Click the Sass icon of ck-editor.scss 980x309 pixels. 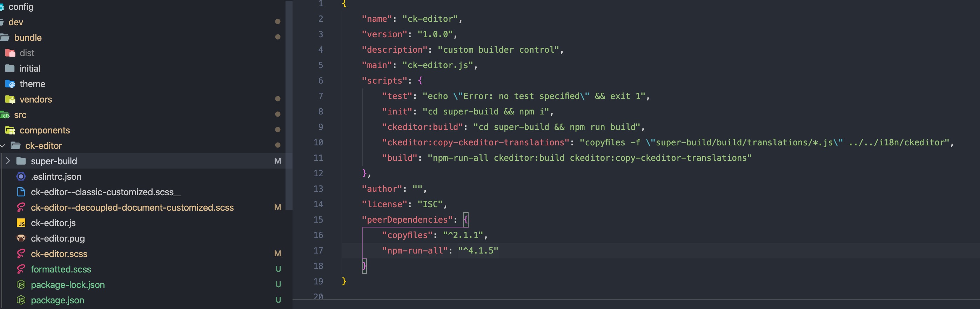[x=21, y=254]
